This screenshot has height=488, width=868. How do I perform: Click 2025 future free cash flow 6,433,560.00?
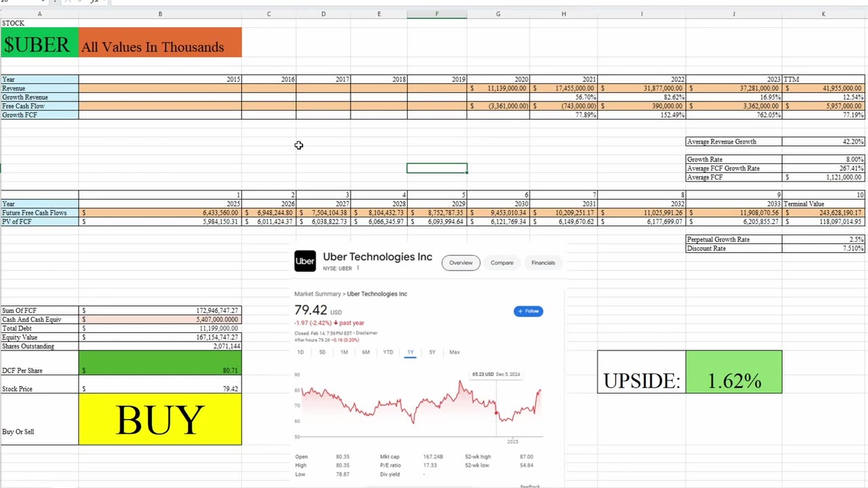point(160,213)
